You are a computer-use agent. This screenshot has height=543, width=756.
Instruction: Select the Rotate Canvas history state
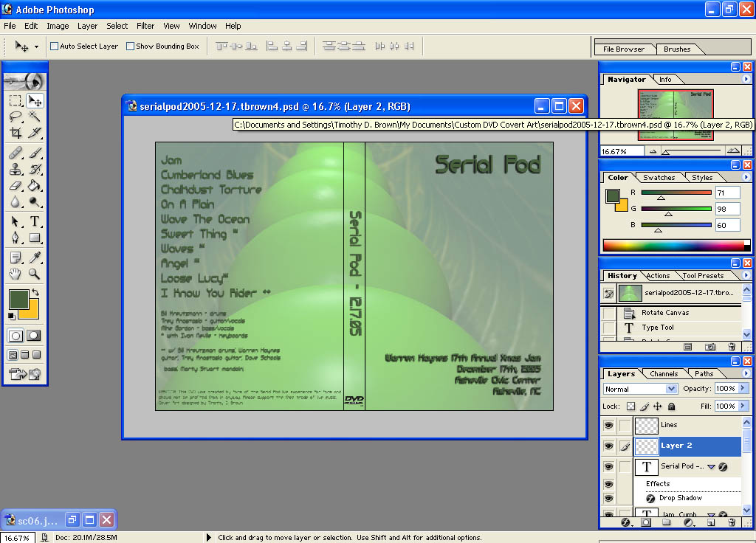[x=664, y=313]
